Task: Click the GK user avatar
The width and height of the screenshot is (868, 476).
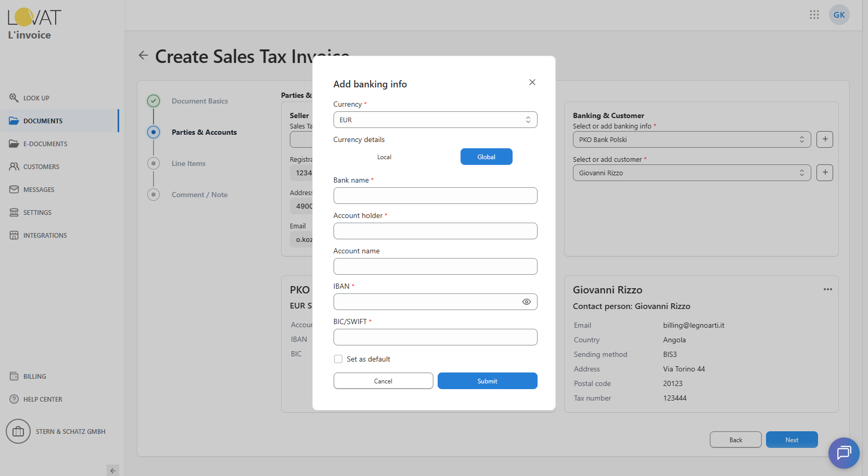Action: pos(839,15)
